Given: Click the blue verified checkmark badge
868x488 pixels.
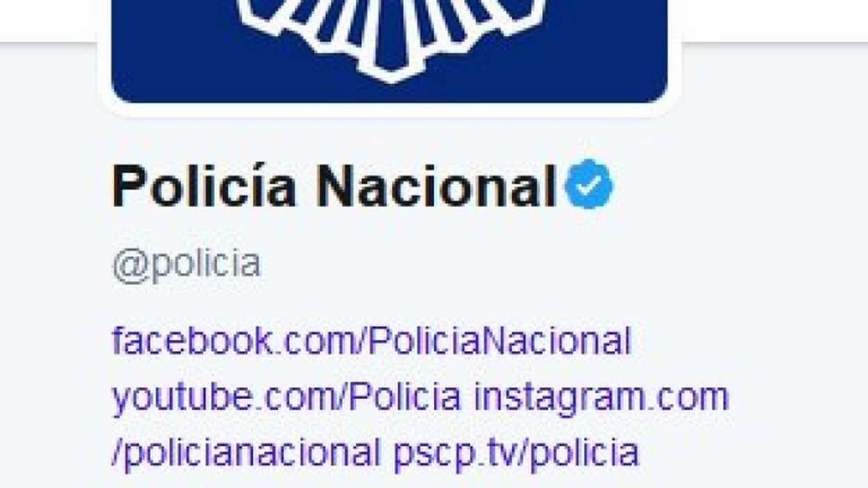Looking at the screenshot, I should click(588, 184).
